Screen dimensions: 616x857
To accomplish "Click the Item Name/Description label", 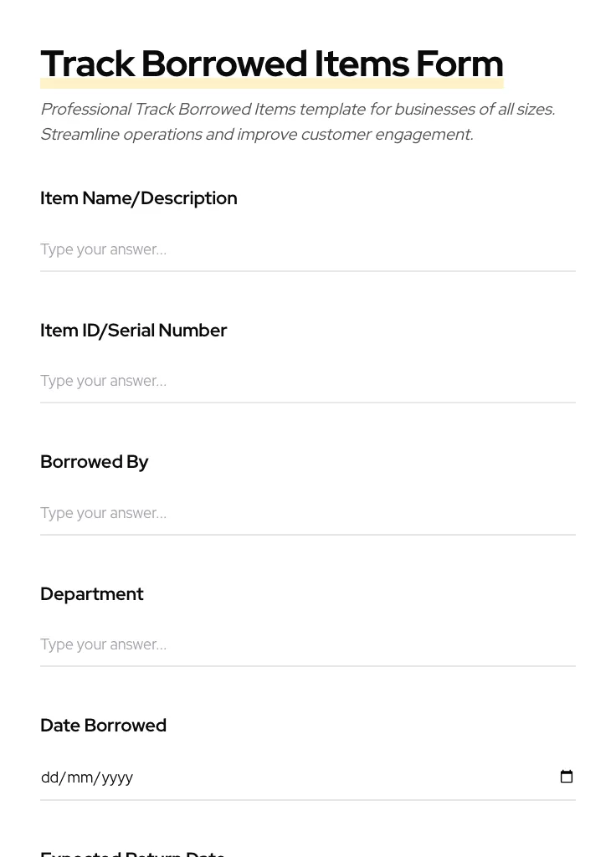I will pos(138,198).
